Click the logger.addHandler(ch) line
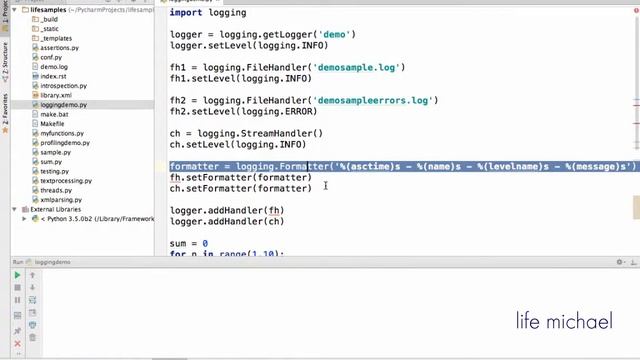 pyautogui.click(x=227, y=222)
